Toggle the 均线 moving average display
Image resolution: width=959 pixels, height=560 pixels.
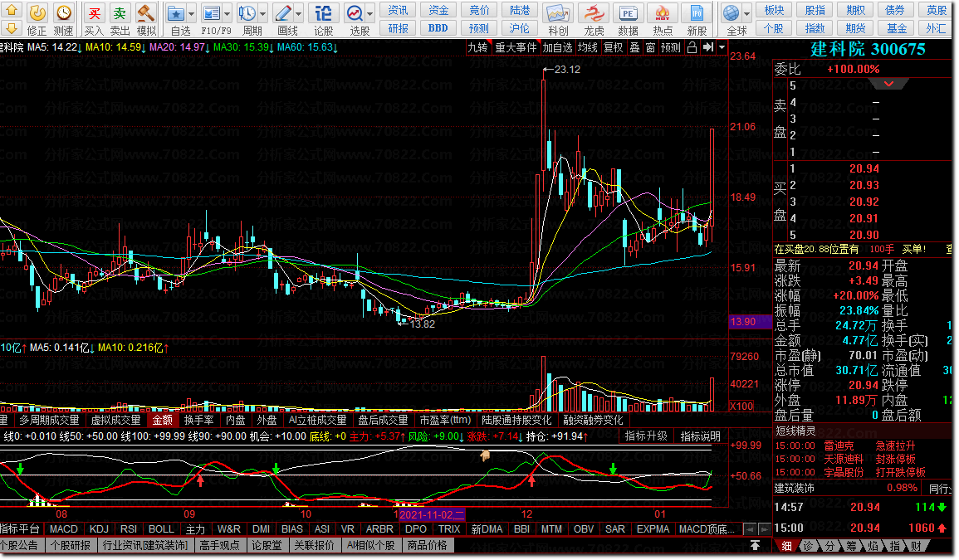coord(588,47)
